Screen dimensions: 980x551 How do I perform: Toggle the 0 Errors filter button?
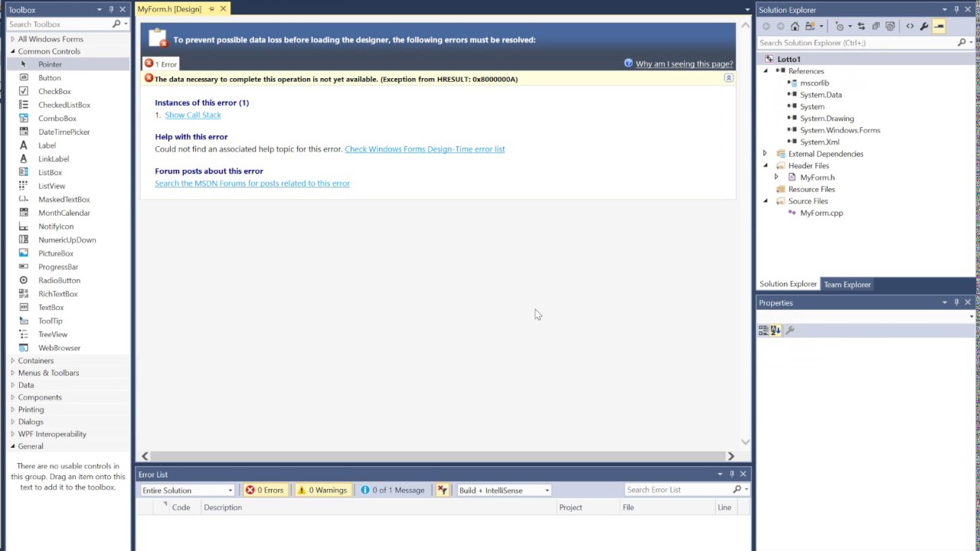point(265,490)
